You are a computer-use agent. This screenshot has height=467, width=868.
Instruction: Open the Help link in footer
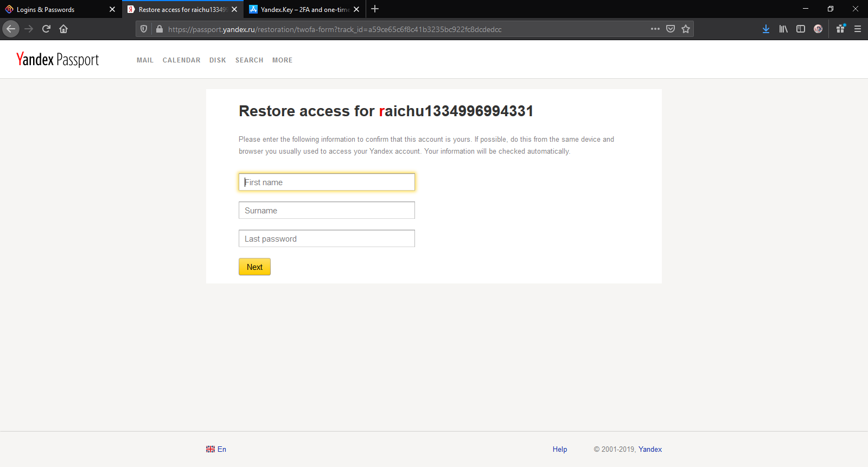[x=560, y=449]
